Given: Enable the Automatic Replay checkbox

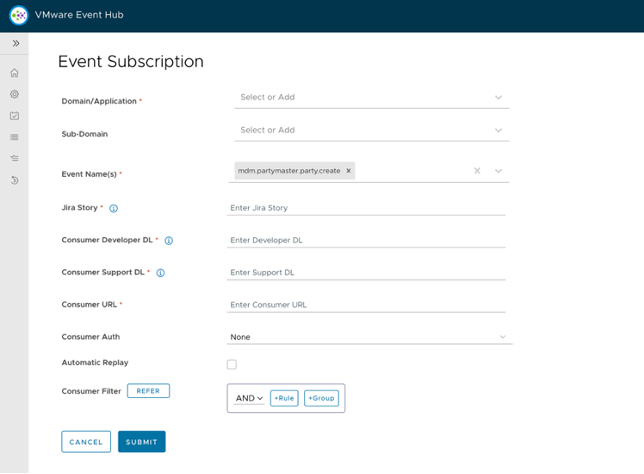Looking at the screenshot, I should pos(232,364).
